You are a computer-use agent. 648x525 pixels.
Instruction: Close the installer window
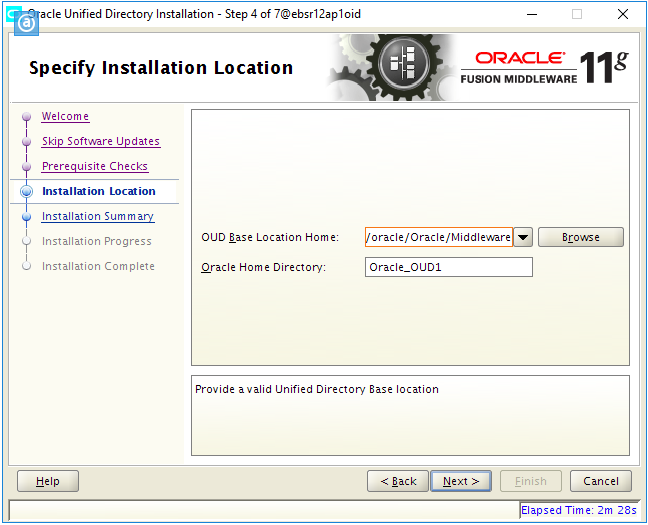tap(623, 14)
